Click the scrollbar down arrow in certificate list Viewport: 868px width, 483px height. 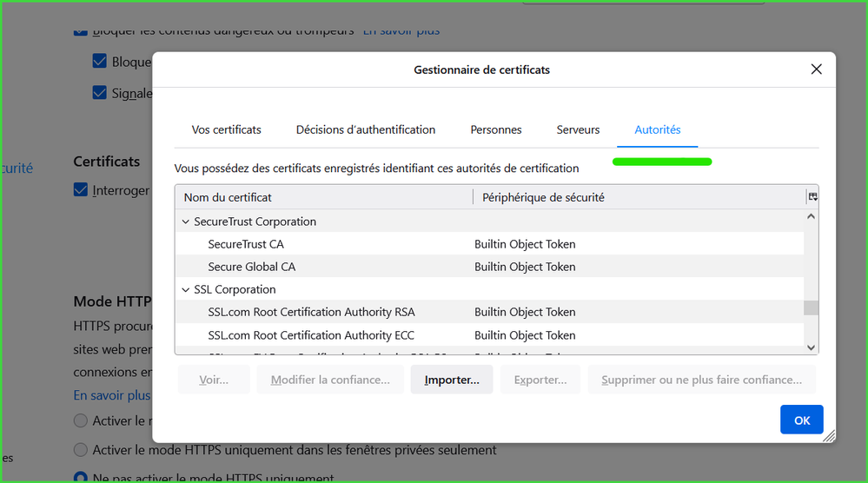812,347
